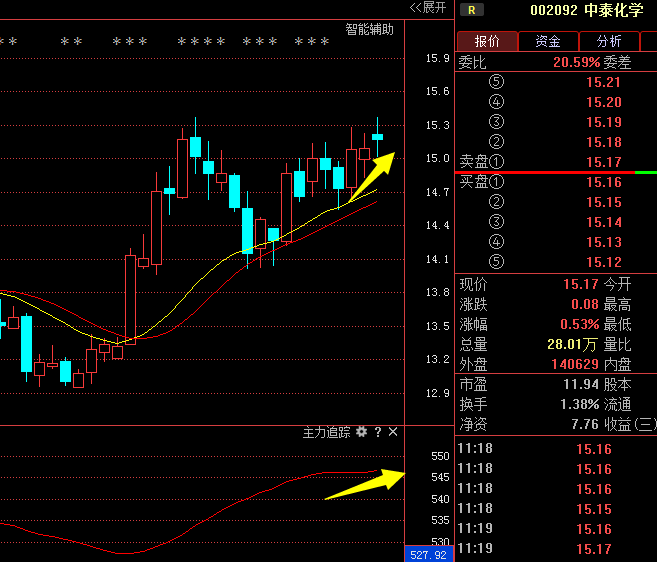Viewport: 657px width, 562px height.
Task: Open the 智能辅助 feature
Action: tap(369, 29)
